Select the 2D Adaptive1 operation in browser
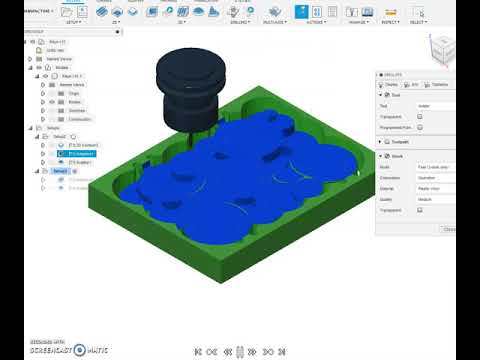Image resolution: width=480 pixels, height=360 pixels. point(77,154)
